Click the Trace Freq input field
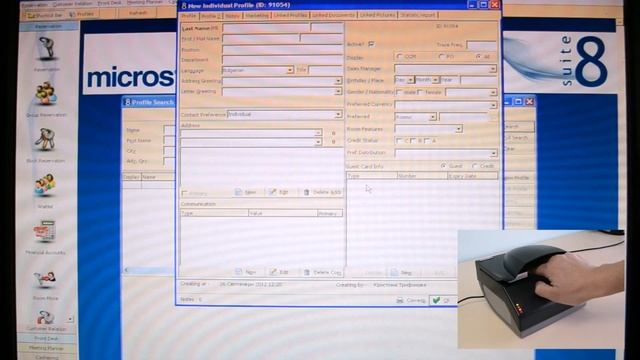 [x=482, y=44]
